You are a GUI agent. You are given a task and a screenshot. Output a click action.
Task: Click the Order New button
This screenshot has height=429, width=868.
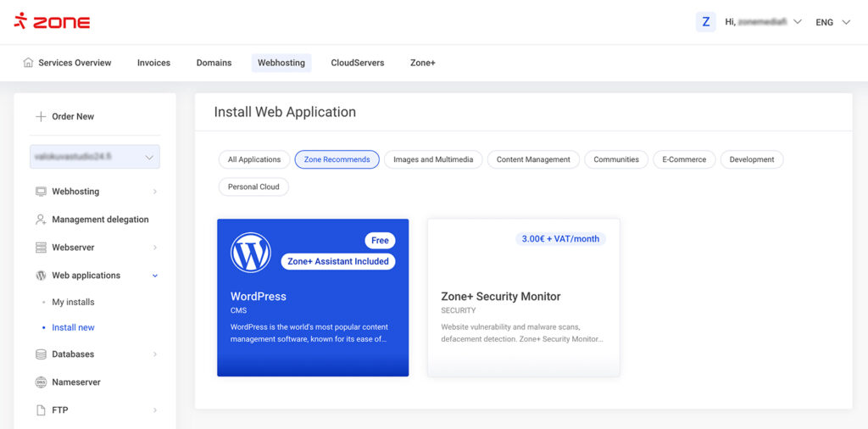[64, 116]
